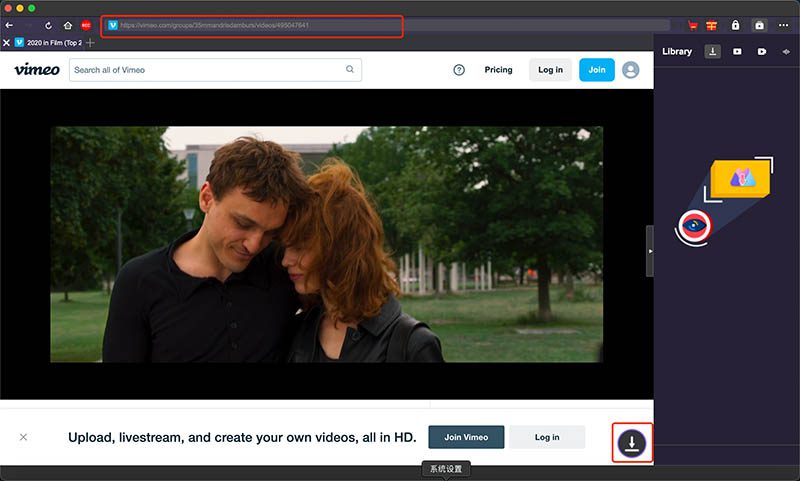Start recording with the red REC button

86,25
